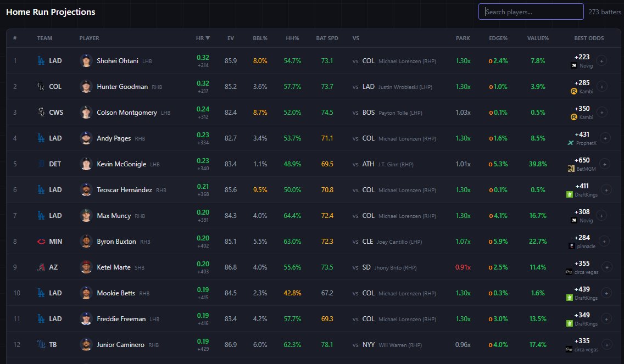Screen dimensions: 624x364
Task: Sort table by HH% column header
Action: pos(292,38)
